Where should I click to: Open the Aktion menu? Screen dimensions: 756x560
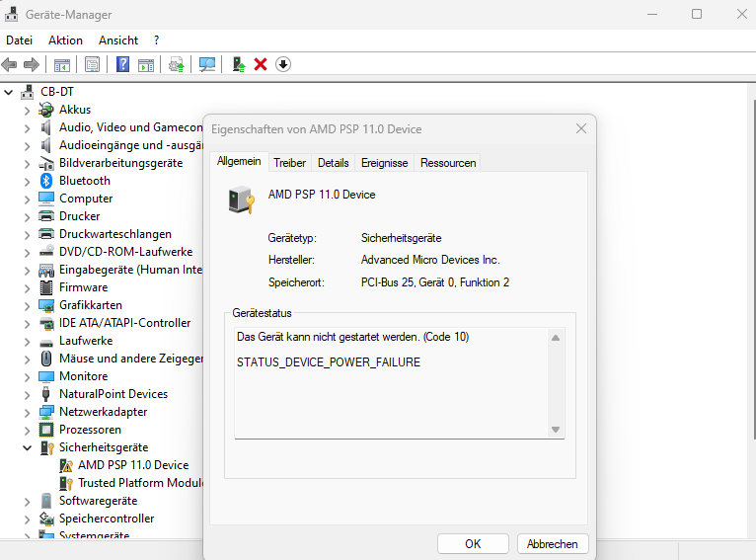pos(65,40)
